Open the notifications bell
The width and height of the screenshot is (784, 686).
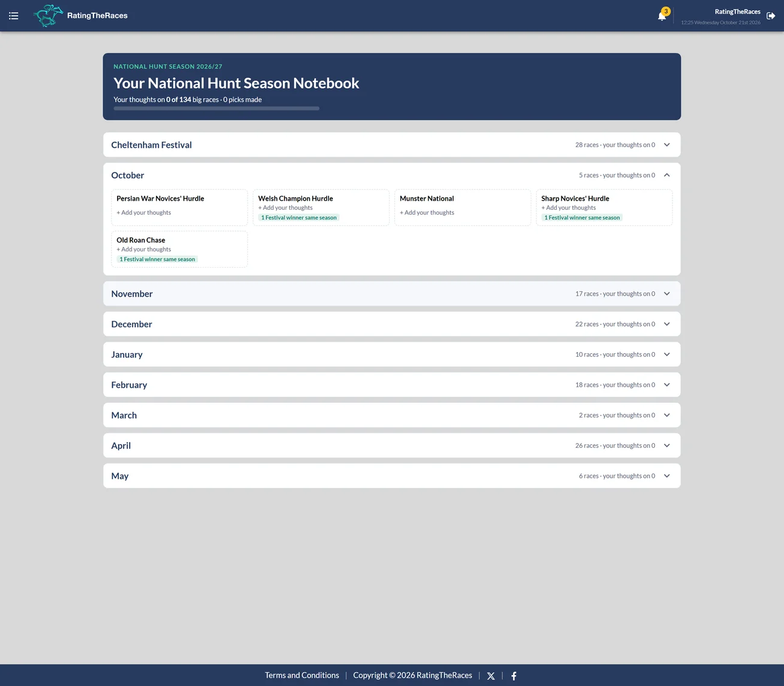pyautogui.click(x=662, y=16)
